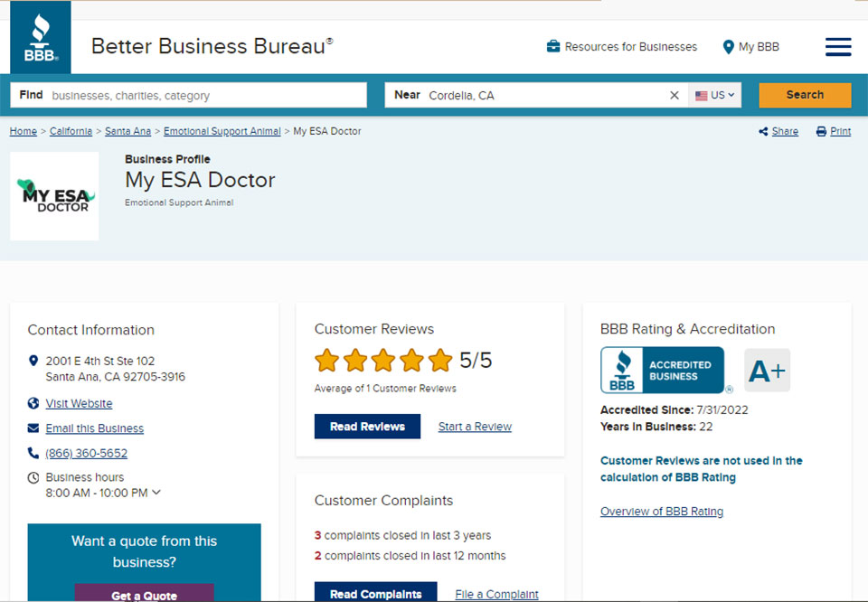Click the My ESA Doctor logo thumbnail
The image size is (868, 602).
[x=54, y=196]
